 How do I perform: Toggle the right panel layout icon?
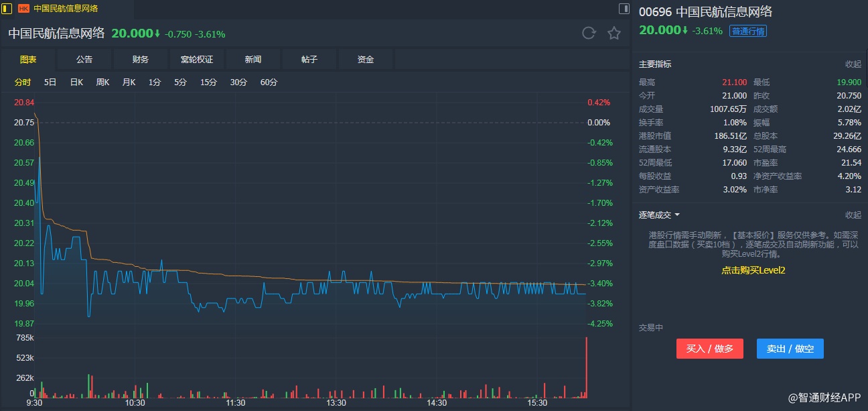click(624, 9)
